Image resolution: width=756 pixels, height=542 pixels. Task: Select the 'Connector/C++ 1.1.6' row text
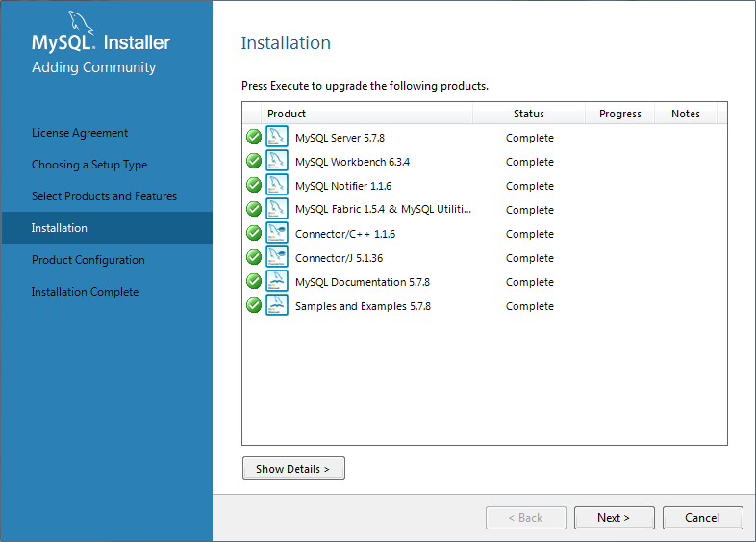(345, 234)
